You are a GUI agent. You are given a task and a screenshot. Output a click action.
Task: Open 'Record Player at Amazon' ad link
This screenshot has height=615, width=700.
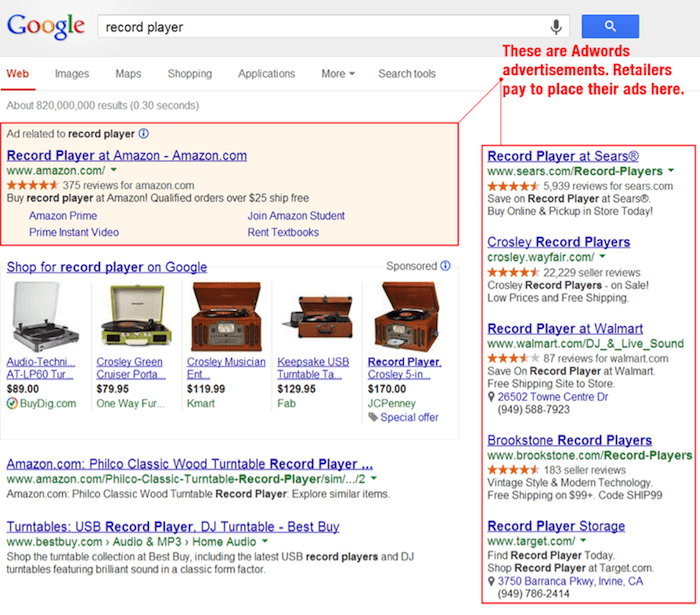[x=126, y=155]
